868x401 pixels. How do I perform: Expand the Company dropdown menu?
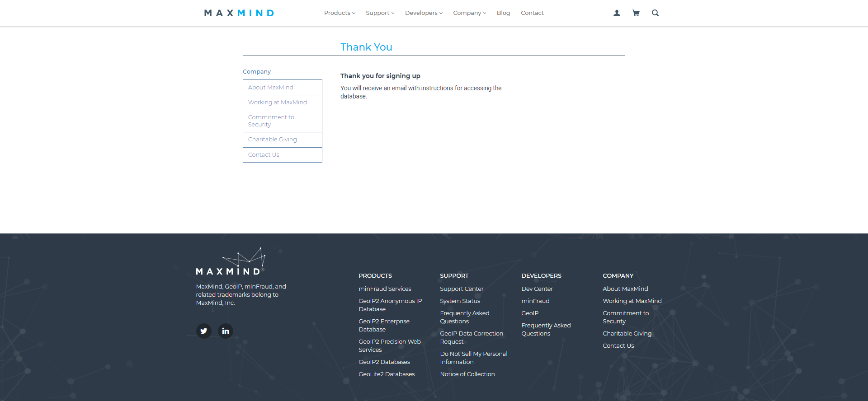click(469, 13)
